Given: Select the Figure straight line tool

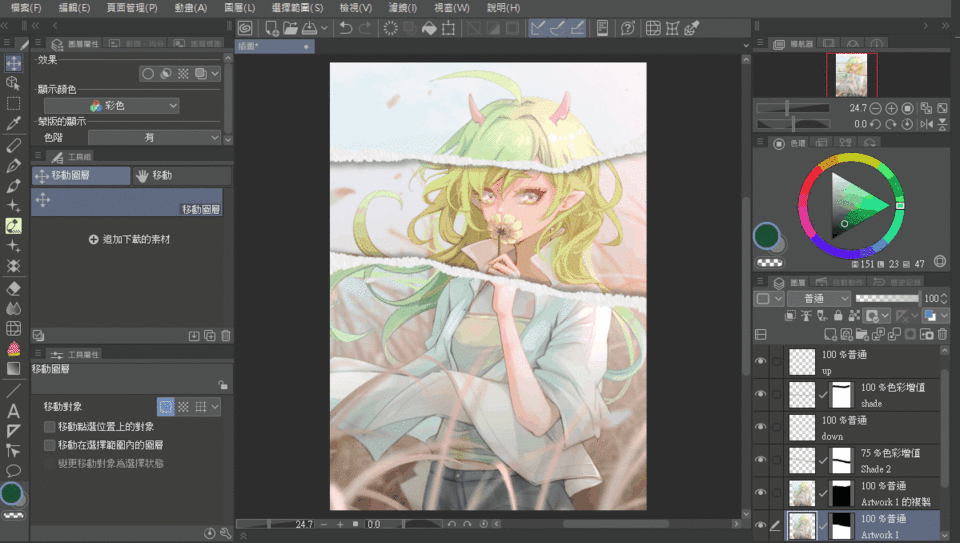Looking at the screenshot, I should pyautogui.click(x=13, y=390).
